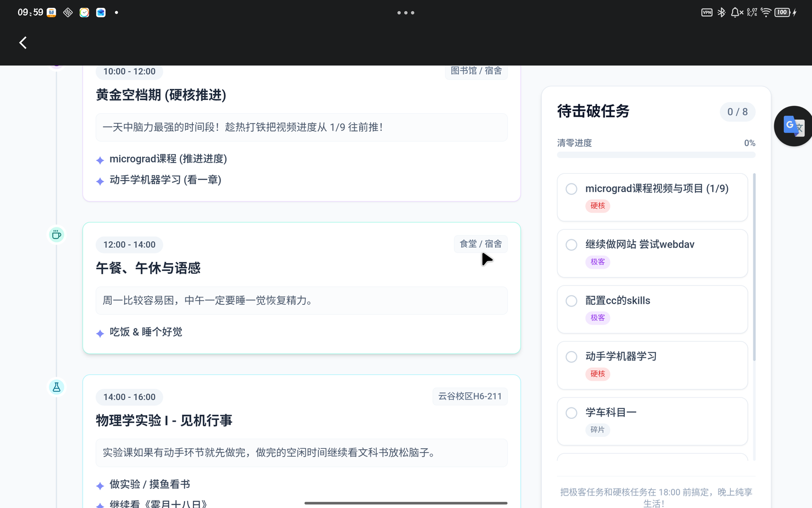
Task: Click the note starting 实验课如果有动手环节
Action: click(302, 453)
